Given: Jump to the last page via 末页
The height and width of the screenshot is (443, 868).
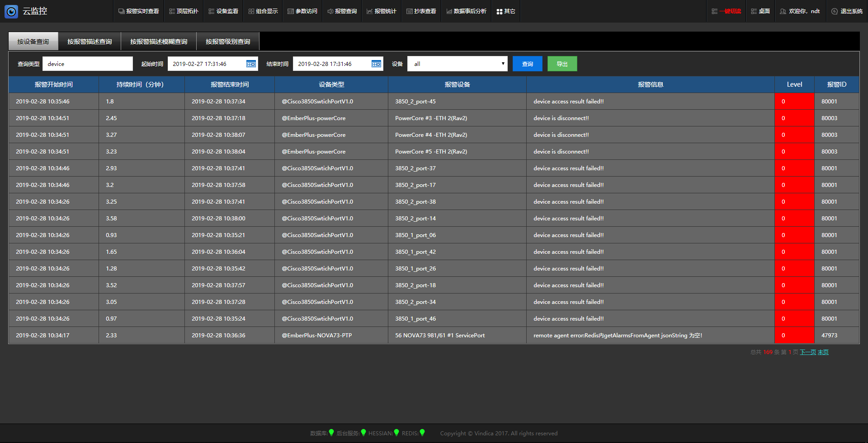Looking at the screenshot, I should click(x=823, y=352).
